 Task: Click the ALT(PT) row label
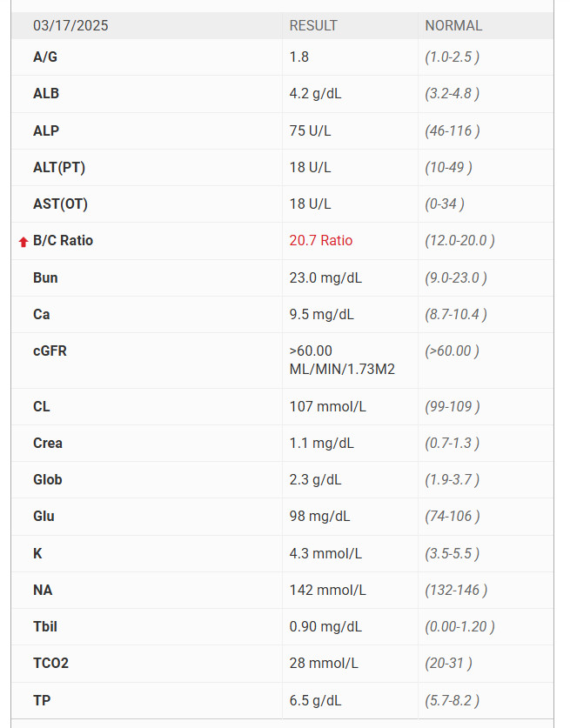pyautogui.click(x=59, y=167)
